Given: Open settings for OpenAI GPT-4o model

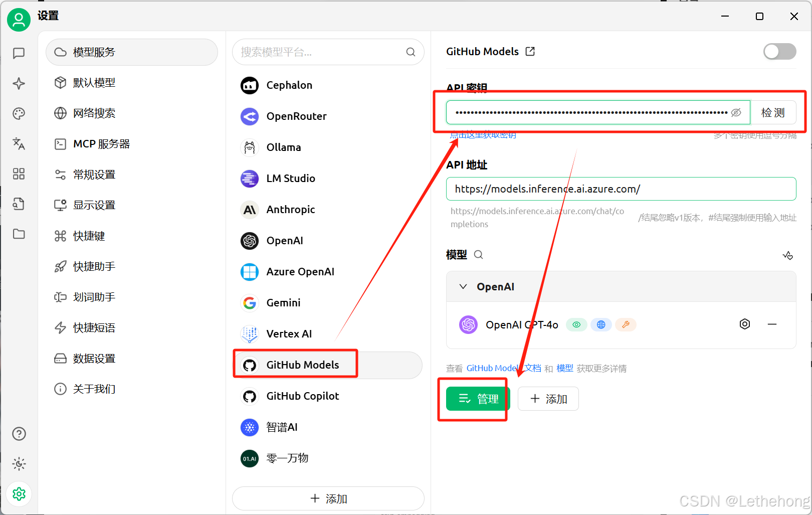Looking at the screenshot, I should pyautogui.click(x=745, y=324).
